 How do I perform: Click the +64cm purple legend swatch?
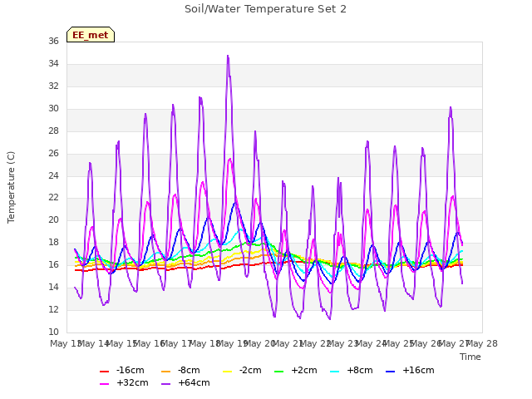pos(166,384)
